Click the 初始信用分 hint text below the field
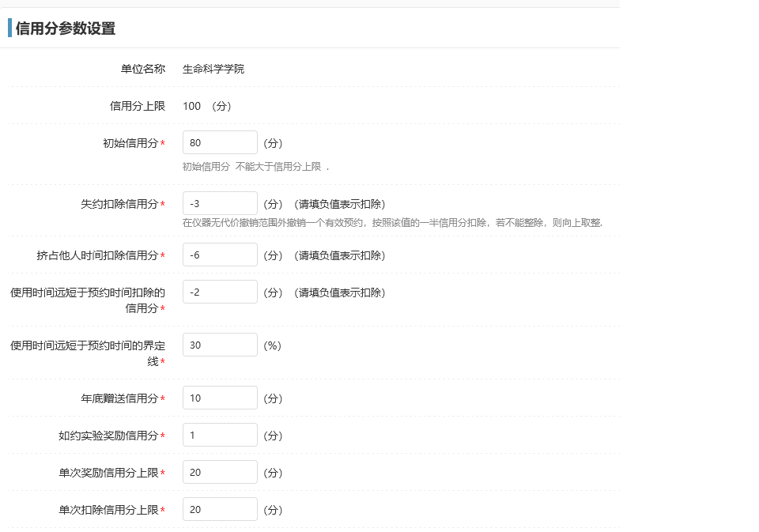This screenshot has height=532, width=759. (x=251, y=164)
